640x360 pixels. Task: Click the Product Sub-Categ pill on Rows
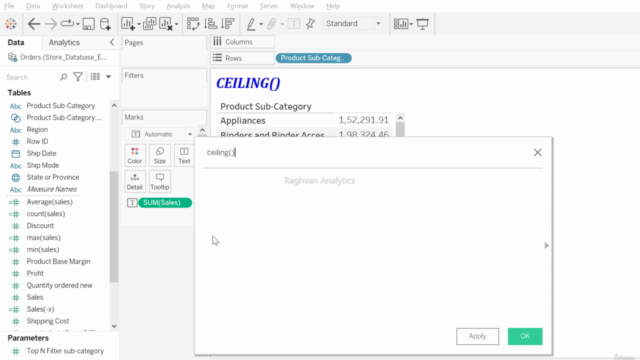coord(313,58)
